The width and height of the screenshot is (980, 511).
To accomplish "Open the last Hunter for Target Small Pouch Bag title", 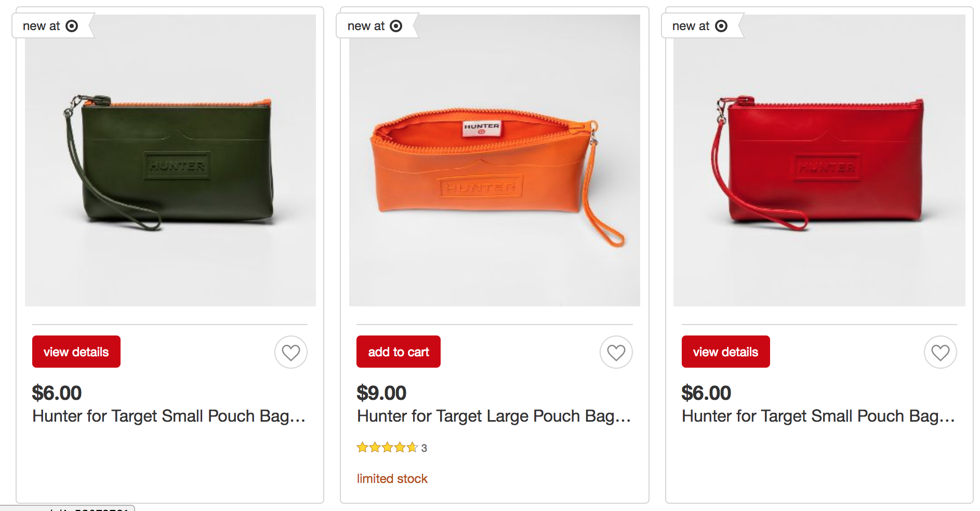I will 818,416.
